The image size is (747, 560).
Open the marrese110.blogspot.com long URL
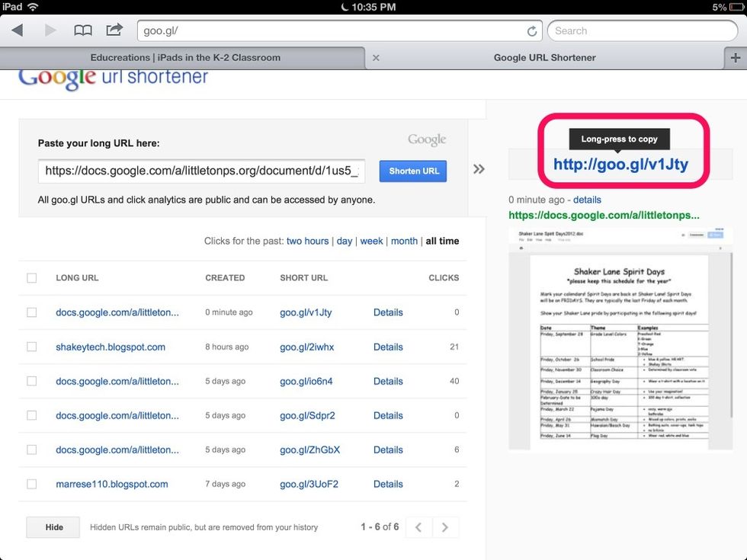(x=112, y=485)
